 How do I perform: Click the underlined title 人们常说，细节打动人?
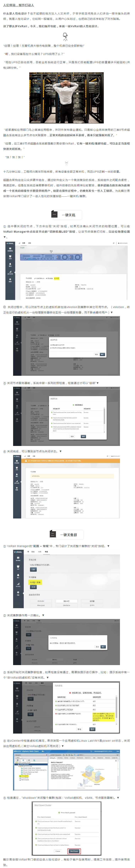(19, 5)
